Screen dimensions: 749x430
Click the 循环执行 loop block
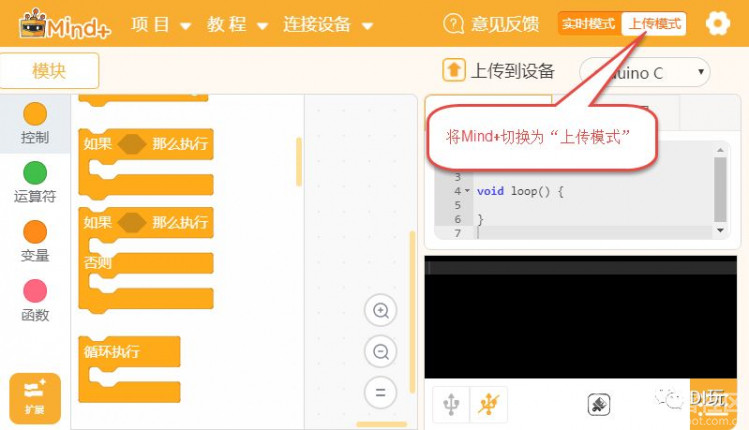pos(129,369)
